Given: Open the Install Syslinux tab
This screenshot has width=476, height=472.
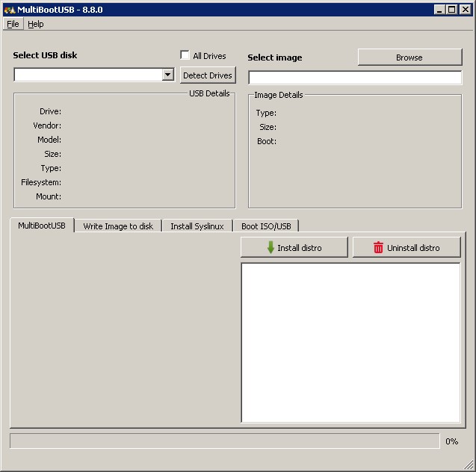Looking at the screenshot, I should coord(197,226).
